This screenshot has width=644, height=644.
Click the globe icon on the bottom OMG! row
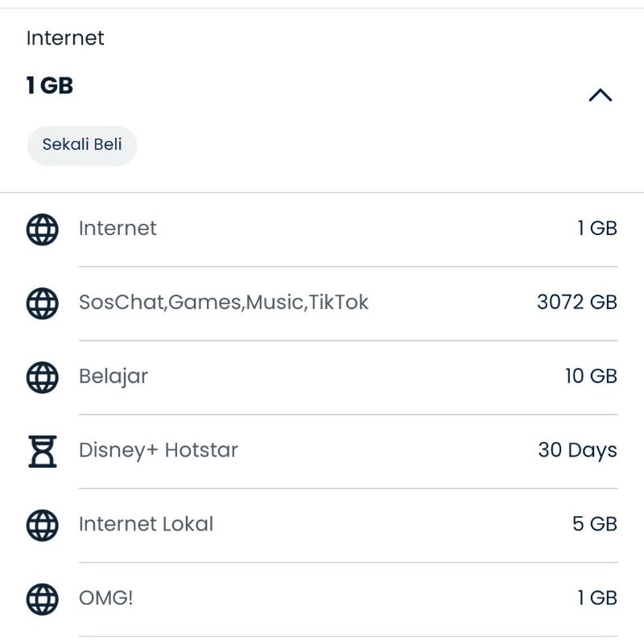coord(42,599)
